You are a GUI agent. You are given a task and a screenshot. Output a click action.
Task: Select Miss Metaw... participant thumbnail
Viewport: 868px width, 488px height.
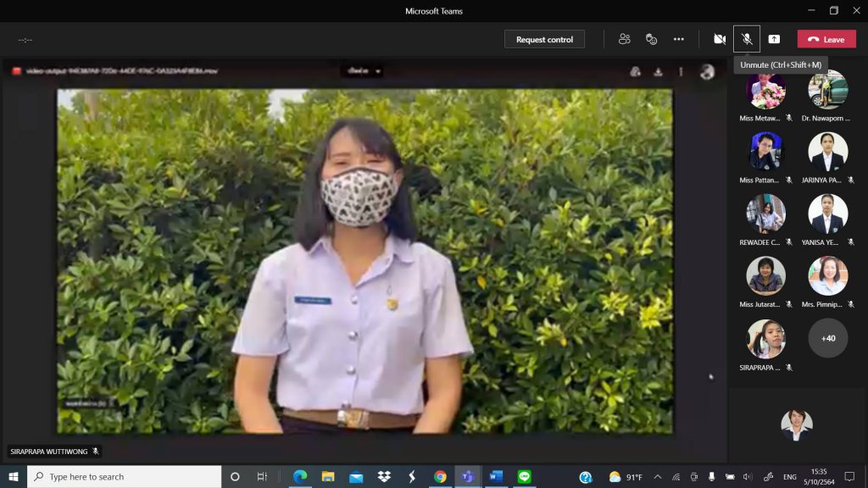pos(765,90)
